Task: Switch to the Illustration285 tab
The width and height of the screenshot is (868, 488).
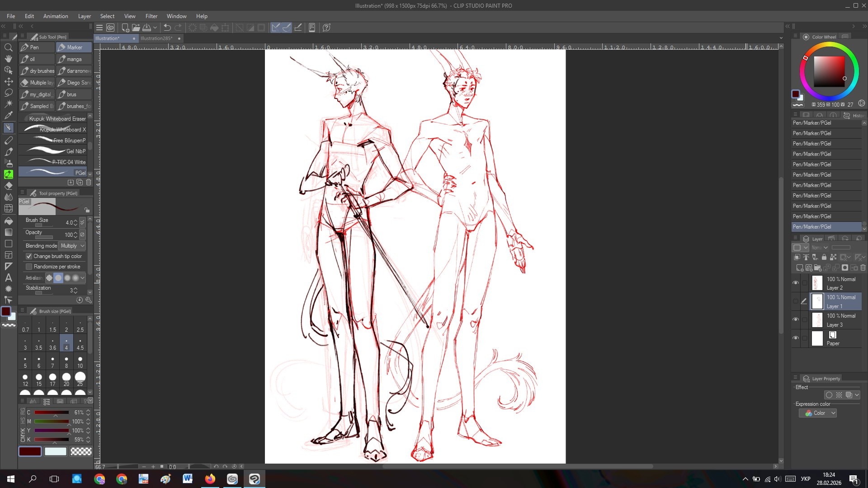Action: [x=156, y=38]
